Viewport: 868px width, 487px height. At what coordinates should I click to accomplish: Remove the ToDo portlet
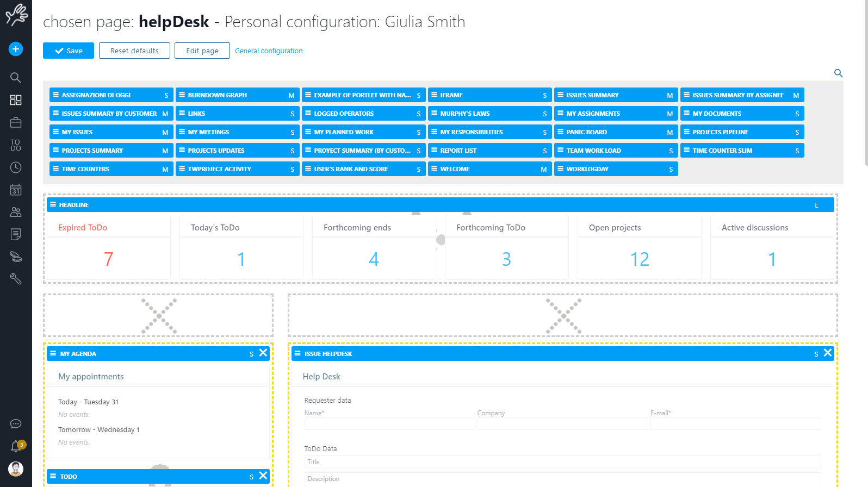coord(263,476)
